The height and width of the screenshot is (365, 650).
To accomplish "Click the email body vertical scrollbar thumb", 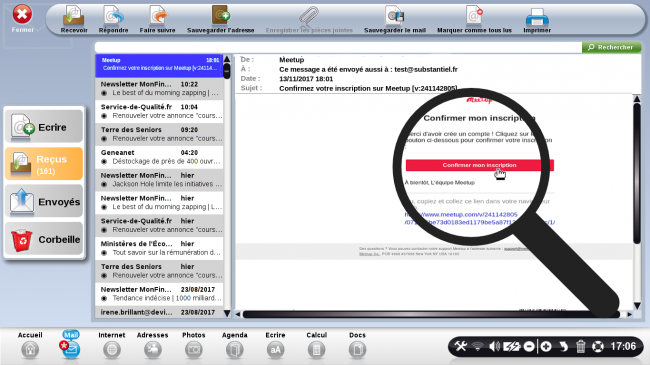I will click(x=637, y=173).
